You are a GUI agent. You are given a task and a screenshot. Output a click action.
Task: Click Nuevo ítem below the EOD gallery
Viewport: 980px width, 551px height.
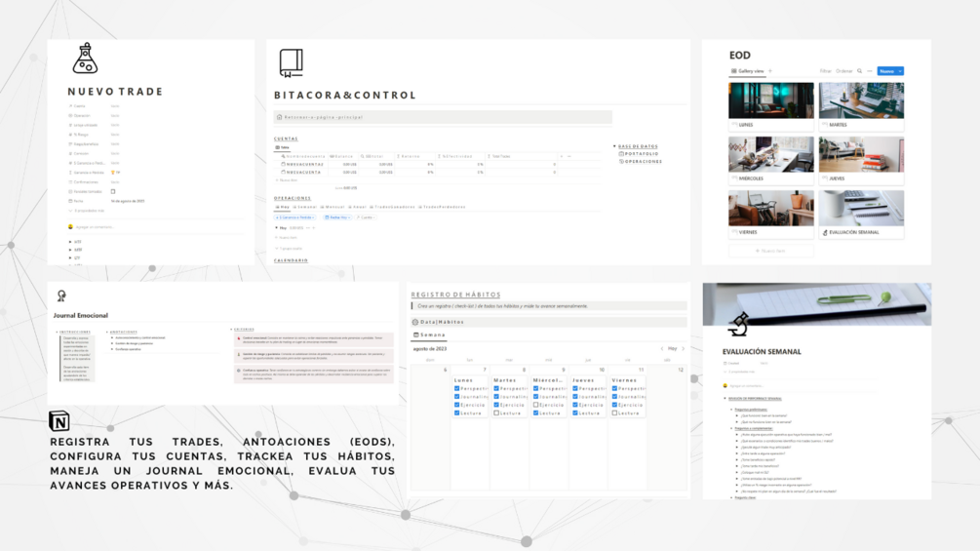[770, 251]
